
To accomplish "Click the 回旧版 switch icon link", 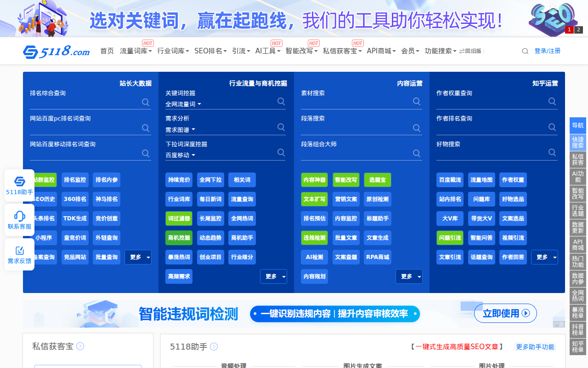I will (470, 51).
